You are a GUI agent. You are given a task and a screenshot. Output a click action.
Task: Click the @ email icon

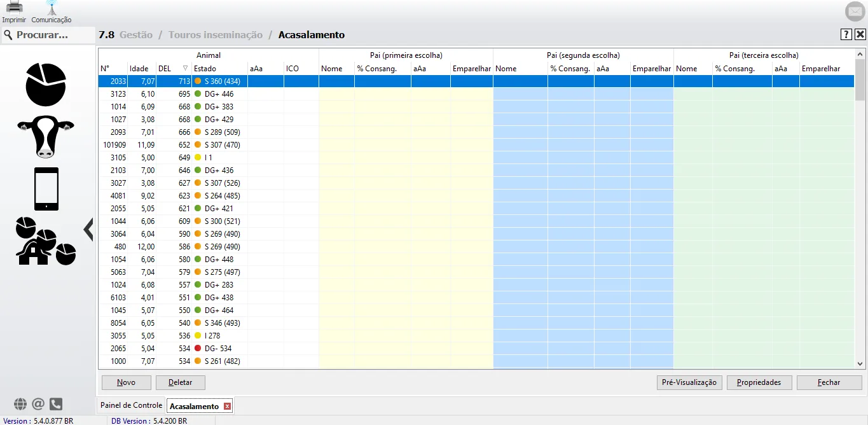pos(38,404)
